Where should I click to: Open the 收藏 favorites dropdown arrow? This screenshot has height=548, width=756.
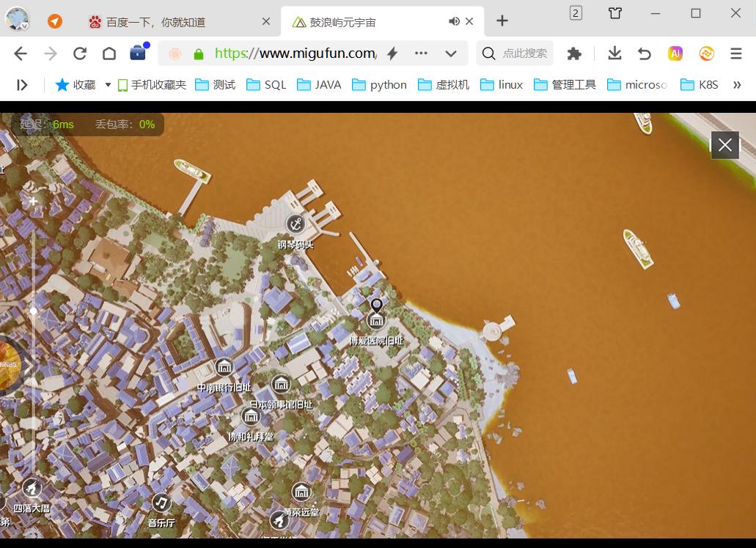(108, 85)
